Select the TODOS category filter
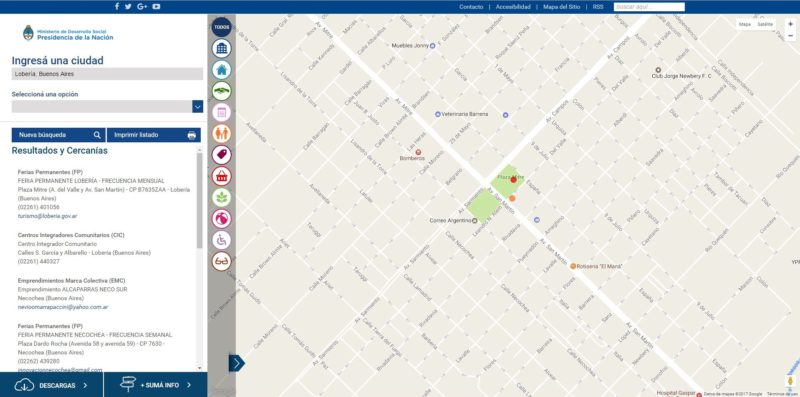Viewport: 800px width, 397px height. (x=221, y=27)
